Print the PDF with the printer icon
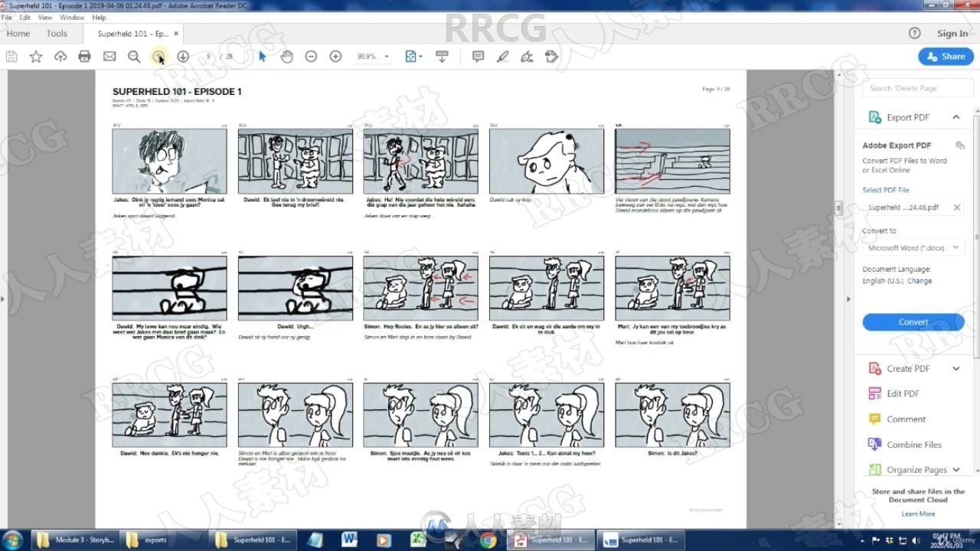 pos(85,57)
